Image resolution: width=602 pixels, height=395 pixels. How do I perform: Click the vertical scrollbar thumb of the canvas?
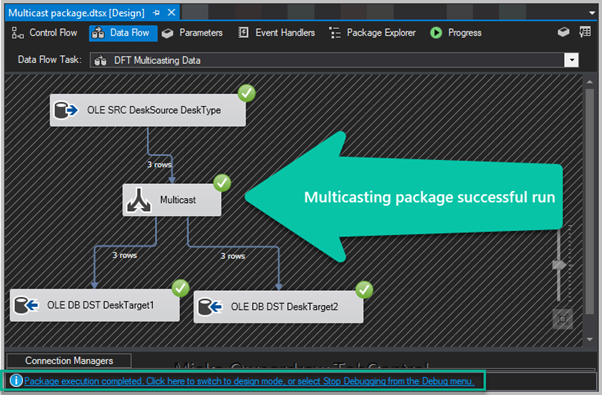[x=590, y=202]
